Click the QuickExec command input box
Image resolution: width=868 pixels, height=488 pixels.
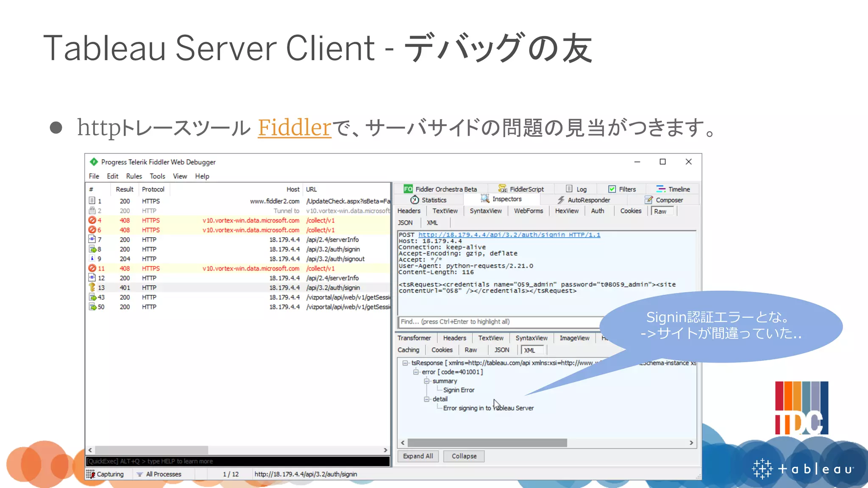(x=238, y=461)
